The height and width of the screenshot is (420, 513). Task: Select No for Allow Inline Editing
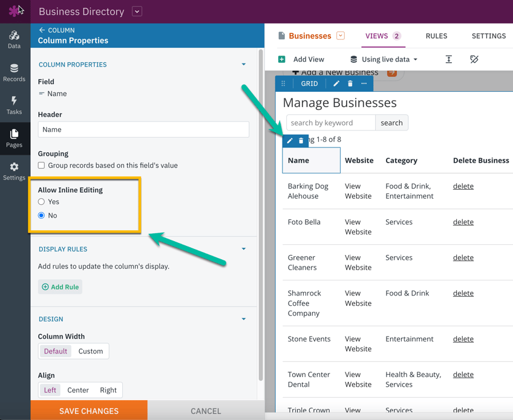click(x=42, y=215)
